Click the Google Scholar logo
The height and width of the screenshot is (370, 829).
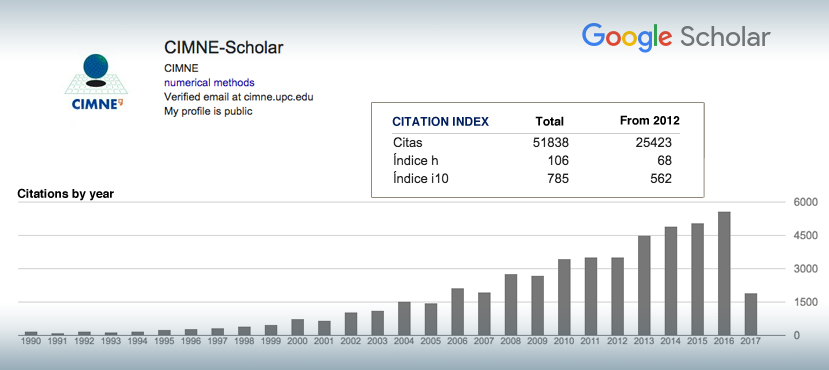tap(676, 38)
